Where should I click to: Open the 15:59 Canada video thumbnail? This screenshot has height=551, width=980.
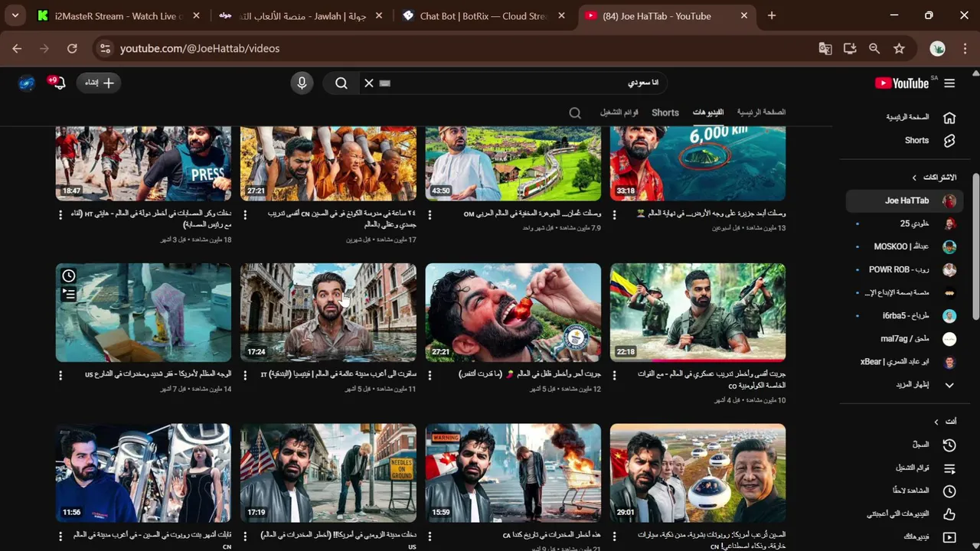(x=513, y=473)
